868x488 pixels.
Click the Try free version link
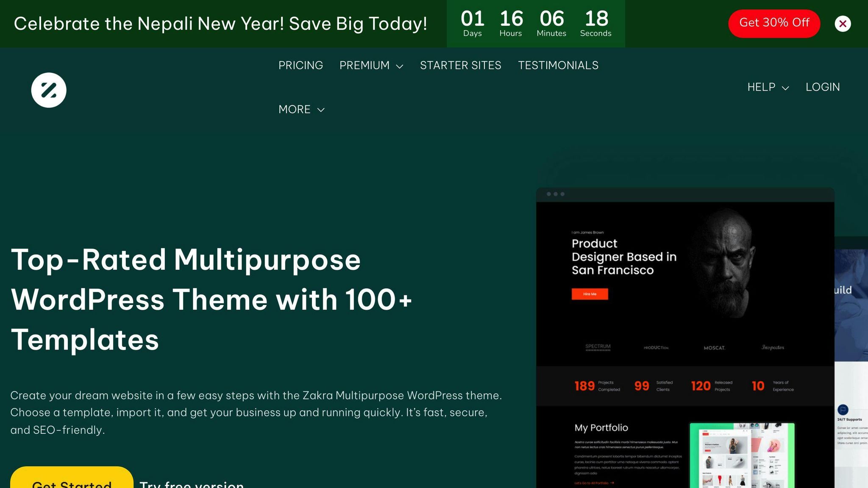[x=192, y=484]
